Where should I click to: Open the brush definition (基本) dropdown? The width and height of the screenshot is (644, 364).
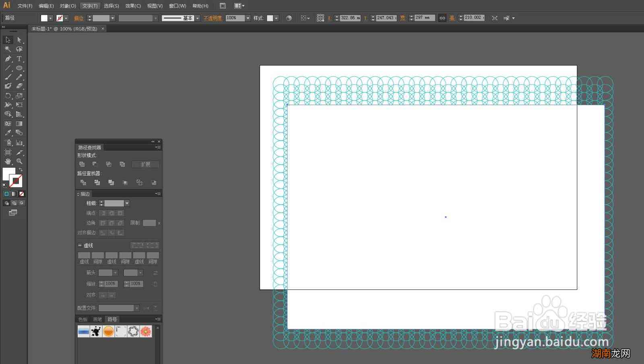click(x=198, y=18)
